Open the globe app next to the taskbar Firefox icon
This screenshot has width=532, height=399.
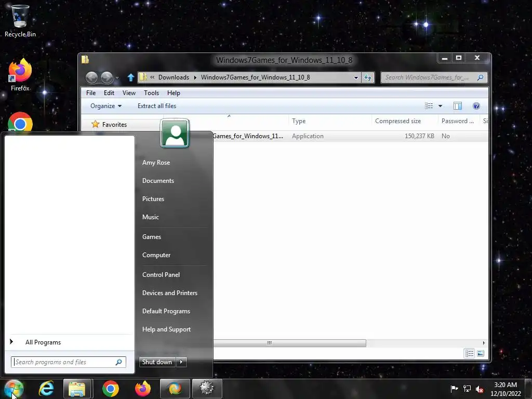pos(175,389)
